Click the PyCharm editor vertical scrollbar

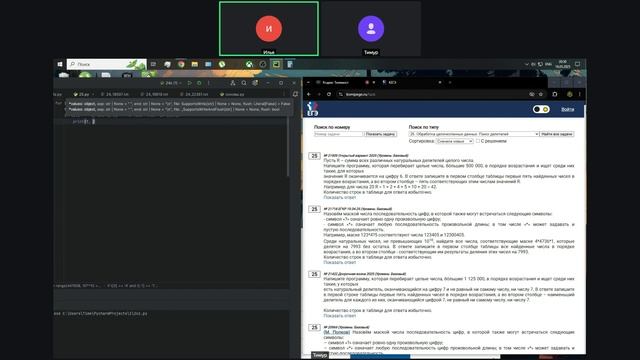click(x=288, y=147)
